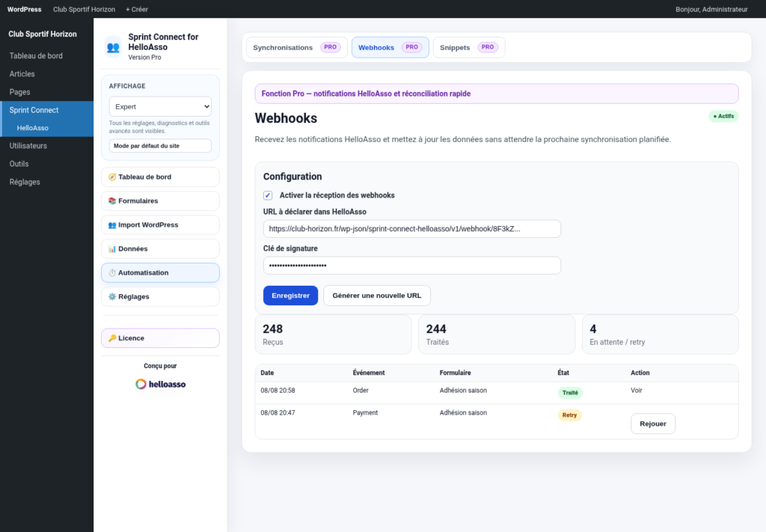Click the Traité status badge
Image resolution: width=766 pixels, height=532 pixels.
570,393
